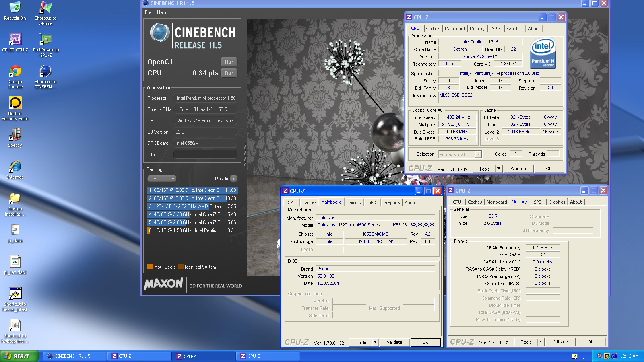Expand Tools dropdown arrow in top CPU-Z window
Screen dimensions: 644x362
(x=499, y=169)
